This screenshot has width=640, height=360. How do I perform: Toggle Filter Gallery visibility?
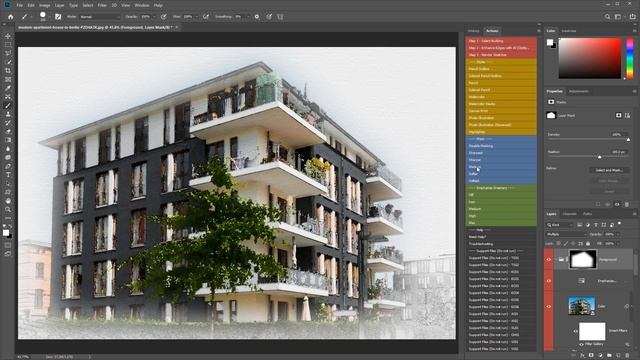tap(581, 344)
